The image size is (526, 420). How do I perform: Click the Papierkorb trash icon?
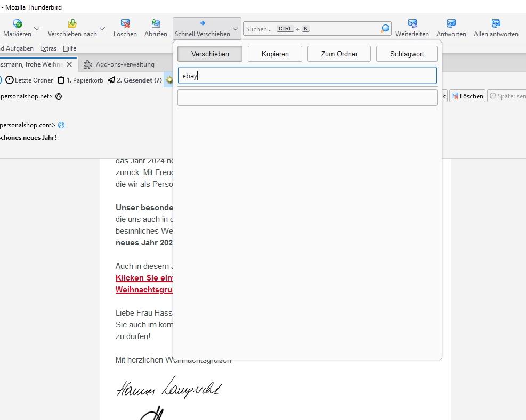(61, 80)
